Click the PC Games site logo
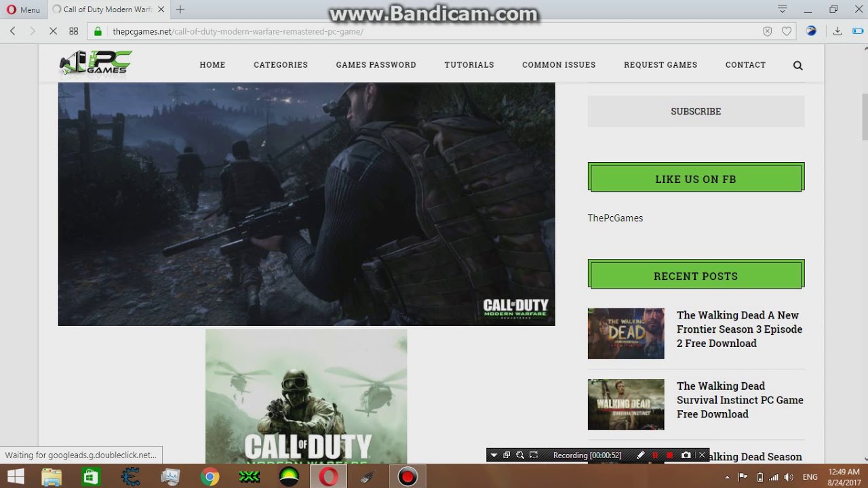Image resolution: width=868 pixels, height=488 pixels. [x=95, y=64]
